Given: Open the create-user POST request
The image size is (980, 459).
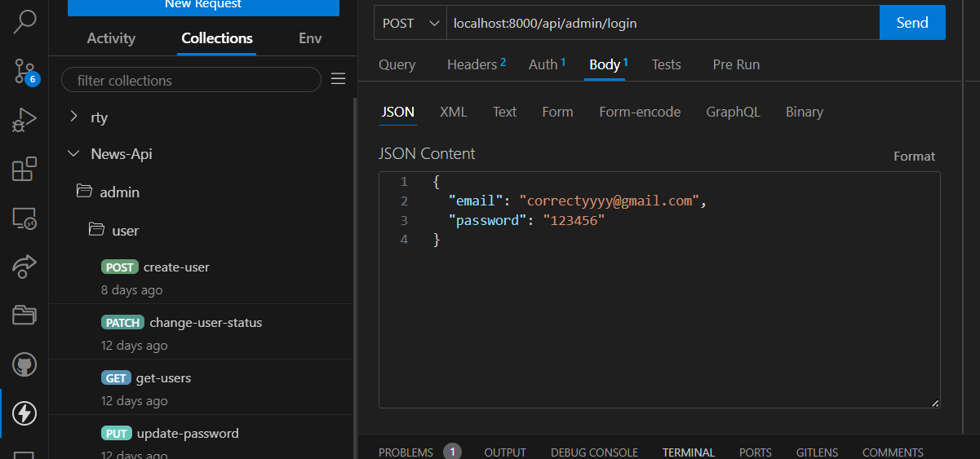Looking at the screenshot, I should [175, 267].
